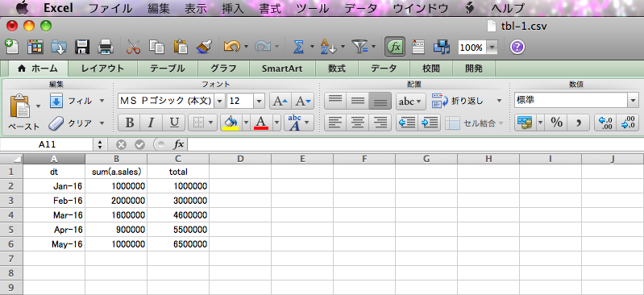644x295 pixels.
Task: Click the Clear eraser icon
Action: [x=56, y=123]
